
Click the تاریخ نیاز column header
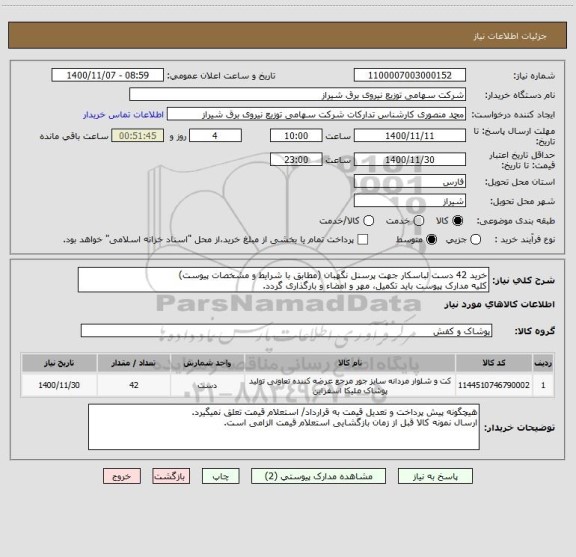59,363
